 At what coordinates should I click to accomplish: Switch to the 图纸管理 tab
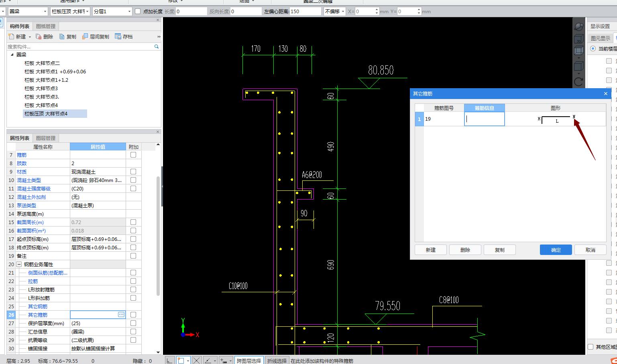click(46, 26)
